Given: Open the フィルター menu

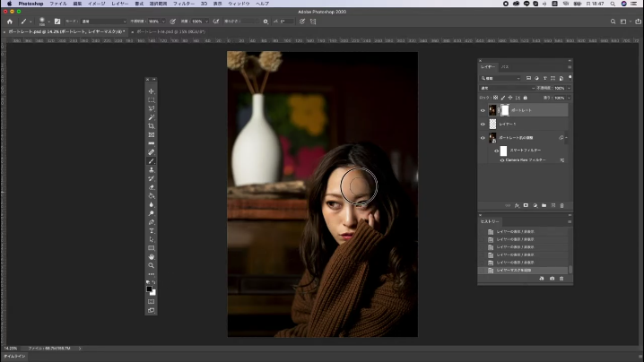Looking at the screenshot, I should click(184, 4).
